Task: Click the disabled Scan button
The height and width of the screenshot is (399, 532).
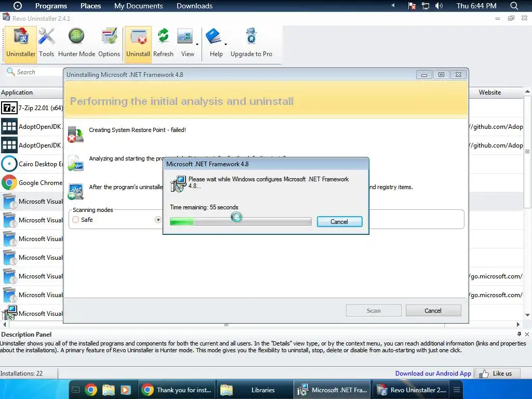Action: [x=374, y=311]
